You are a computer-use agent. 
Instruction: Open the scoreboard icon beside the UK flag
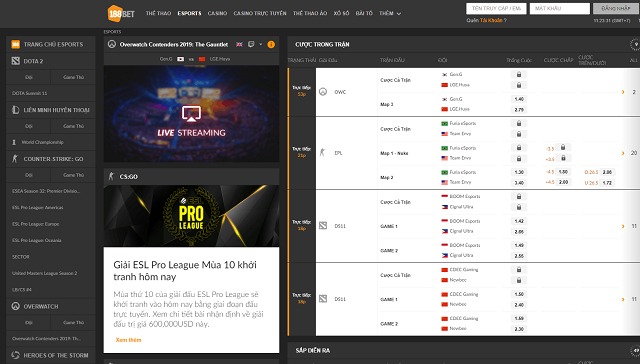click(251, 44)
